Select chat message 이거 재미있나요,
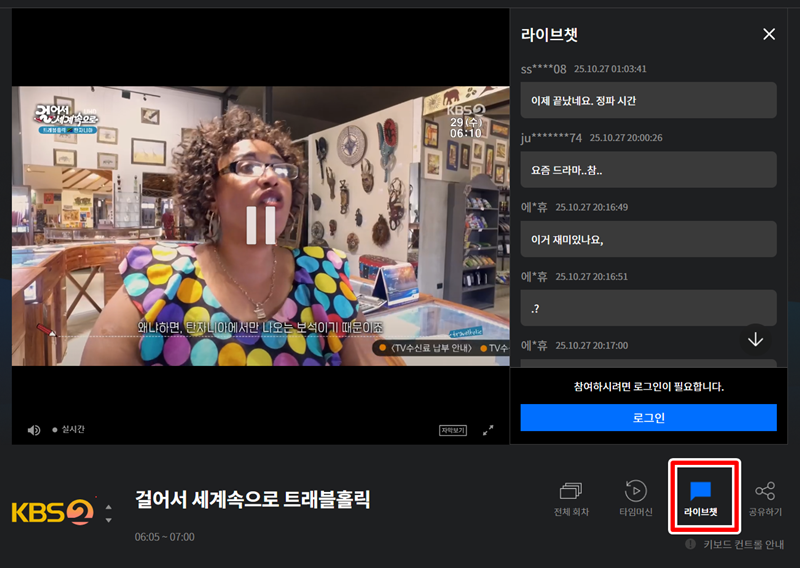The width and height of the screenshot is (800, 568). (x=648, y=239)
